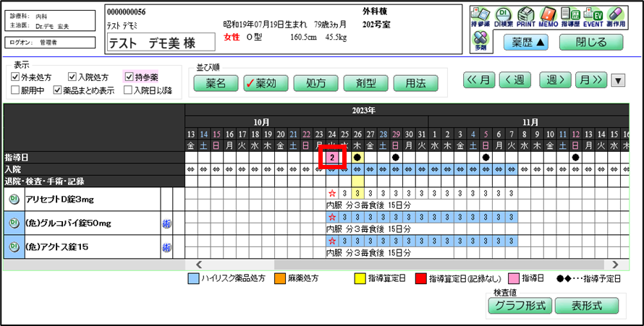Open the dropdown arrow next to 月>>
The width and height of the screenshot is (644, 326).
[617, 80]
